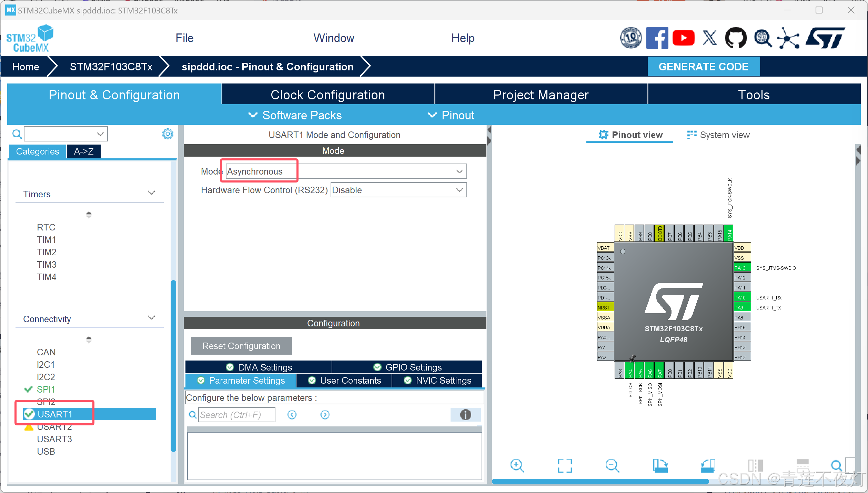The width and height of the screenshot is (868, 493).
Task: Click the parameter Search field
Action: 237,415
